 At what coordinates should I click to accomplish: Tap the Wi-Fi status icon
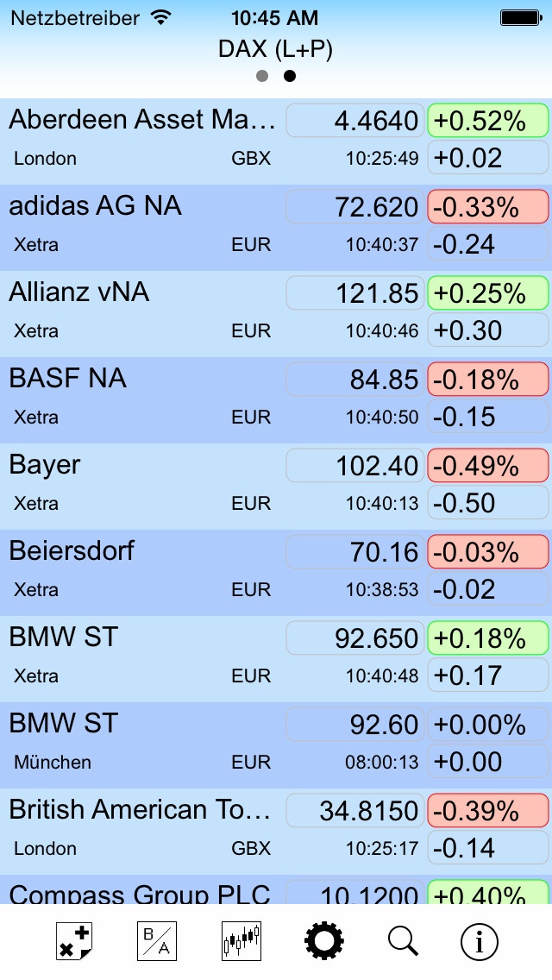pyautogui.click(x=161, y=17)
